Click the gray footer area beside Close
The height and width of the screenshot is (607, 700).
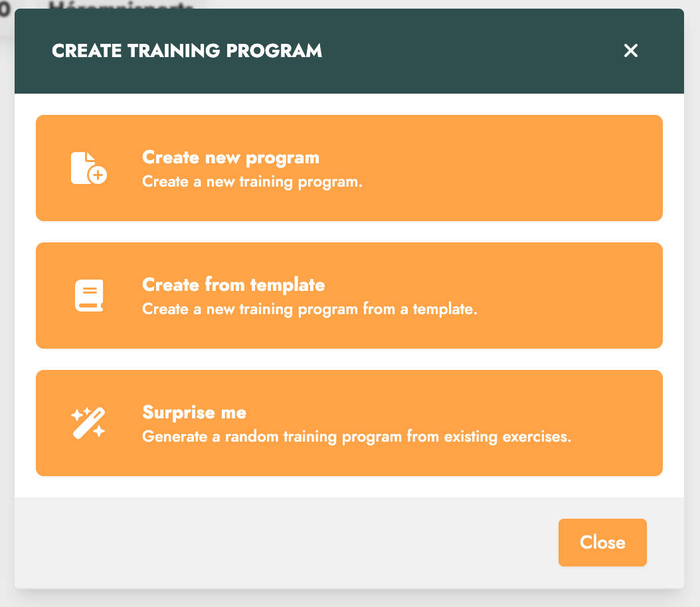coord(286,543)
